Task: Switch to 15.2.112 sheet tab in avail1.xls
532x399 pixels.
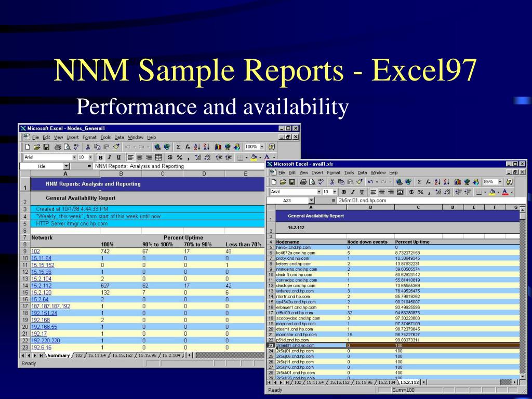Action: pyautogui.click(x=409, y=382)
